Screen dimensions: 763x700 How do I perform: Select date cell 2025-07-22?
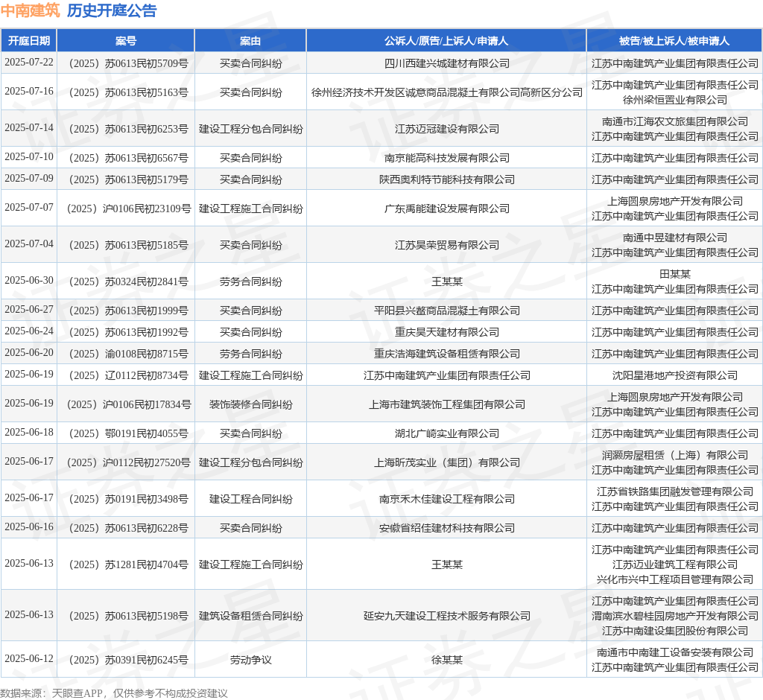[x=29, y=63]
